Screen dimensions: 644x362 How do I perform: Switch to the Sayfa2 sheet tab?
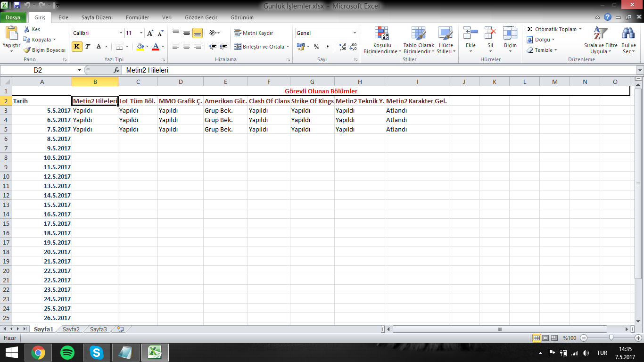coord(71,329)
